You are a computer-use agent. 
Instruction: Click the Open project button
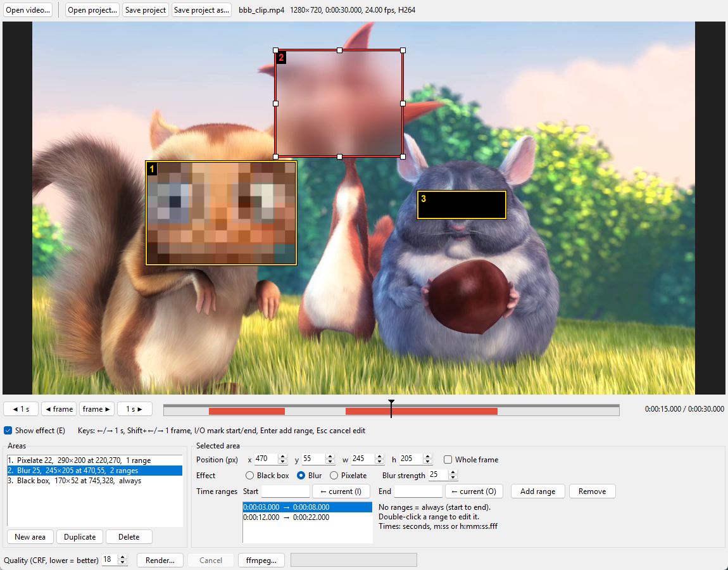point(92,9)
